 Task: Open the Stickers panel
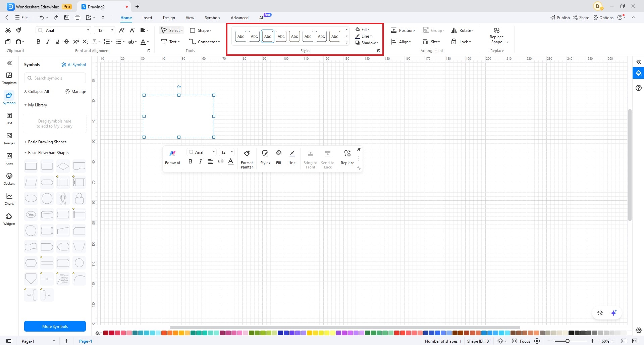(9, 179)
